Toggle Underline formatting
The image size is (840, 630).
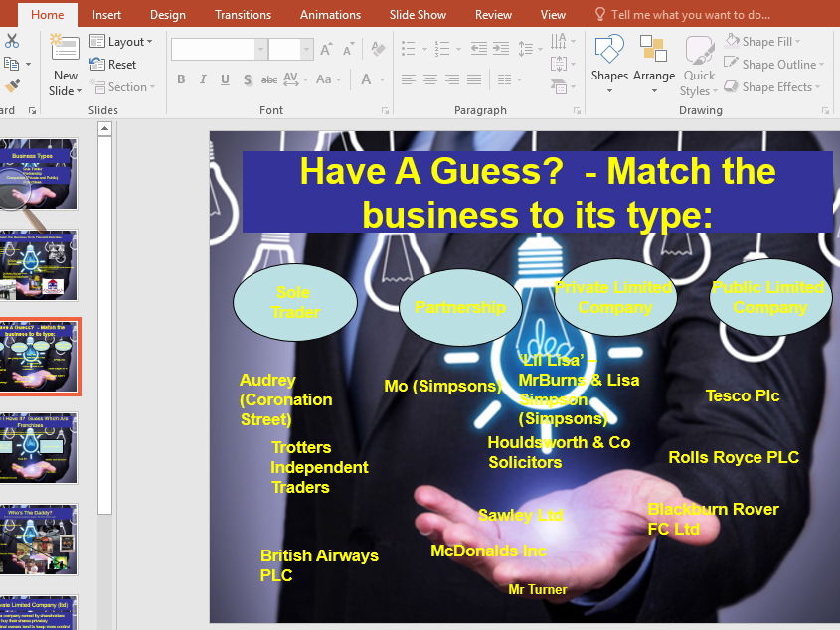(x=225, y=79)
